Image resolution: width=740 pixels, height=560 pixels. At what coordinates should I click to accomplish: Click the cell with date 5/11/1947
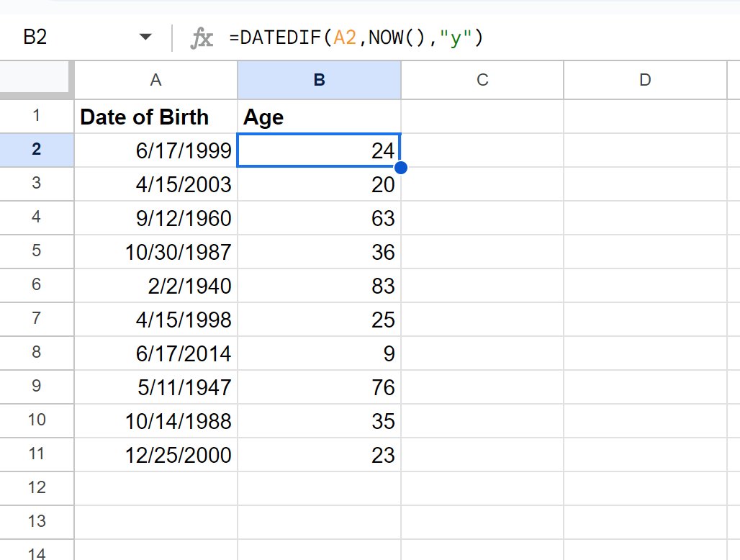[155, 387]
